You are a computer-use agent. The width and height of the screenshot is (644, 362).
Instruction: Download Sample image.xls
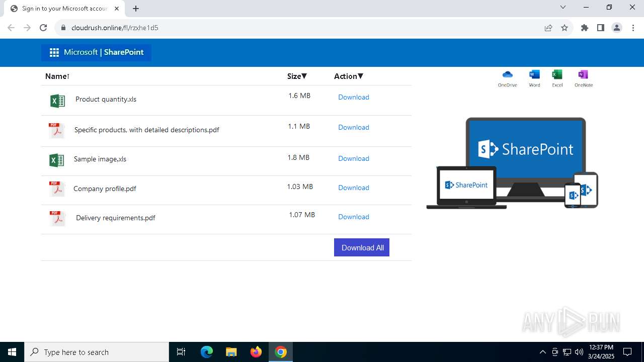[354, 158]
